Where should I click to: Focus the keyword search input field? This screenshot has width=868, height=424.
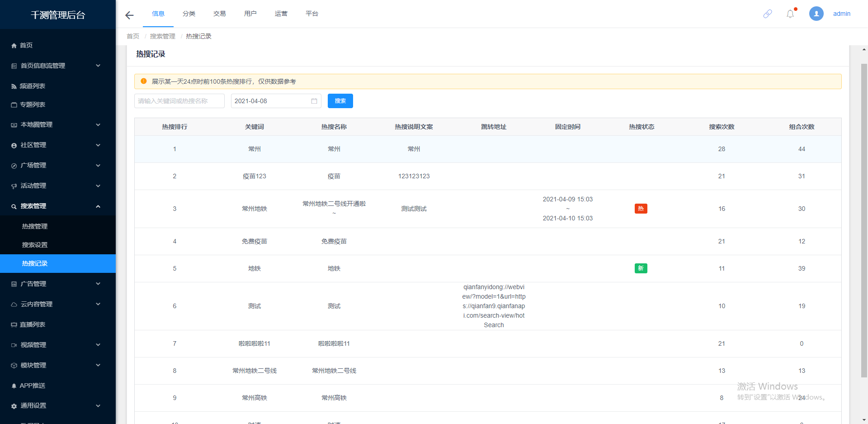179,101
